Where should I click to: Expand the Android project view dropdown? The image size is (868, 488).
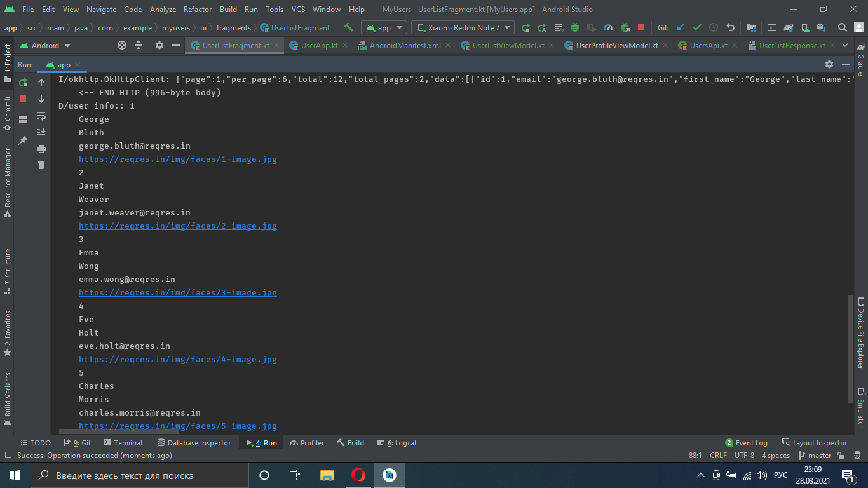click(45, 45)
